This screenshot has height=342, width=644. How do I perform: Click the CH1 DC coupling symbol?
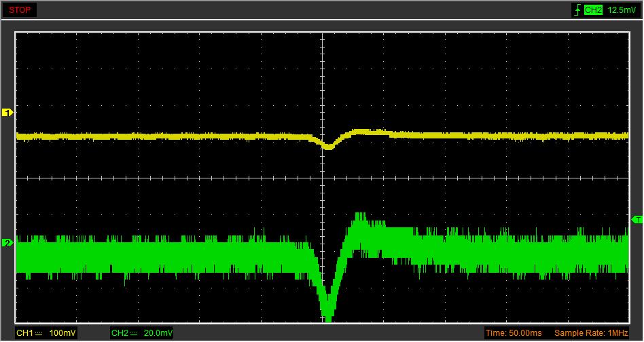(39, 333)
